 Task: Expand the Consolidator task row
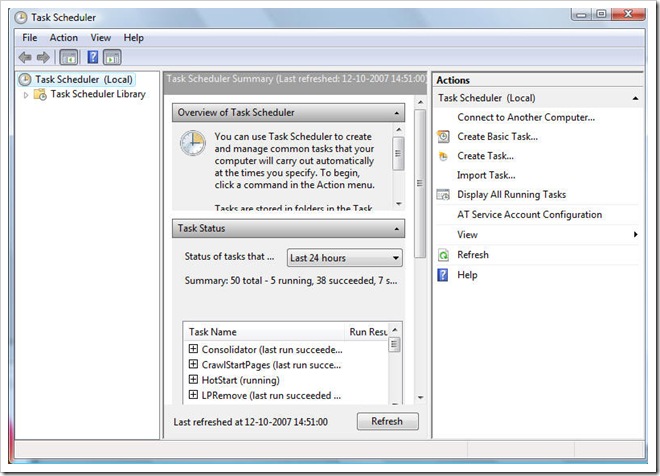193,349
